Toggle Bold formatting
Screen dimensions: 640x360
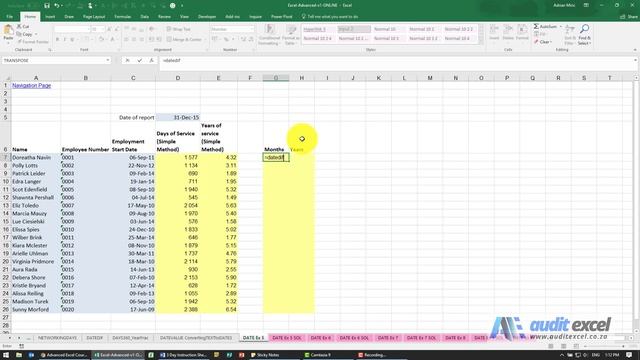tap(58, 40)
